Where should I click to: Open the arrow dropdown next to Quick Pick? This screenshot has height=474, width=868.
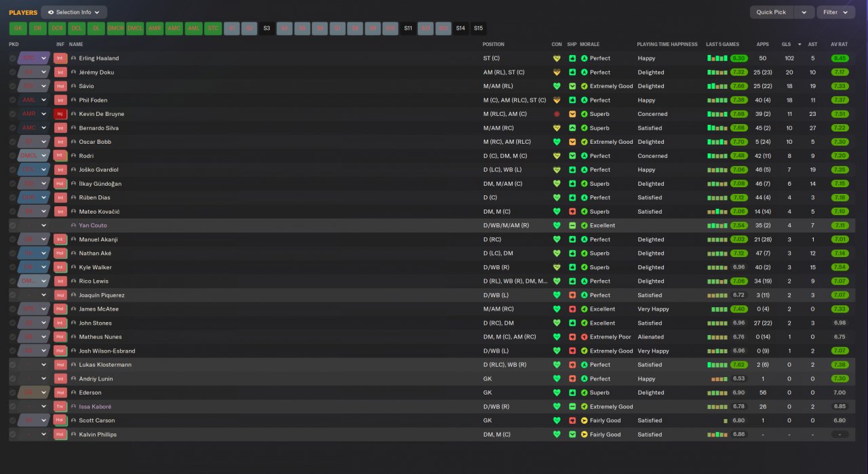tap(804, 12)
